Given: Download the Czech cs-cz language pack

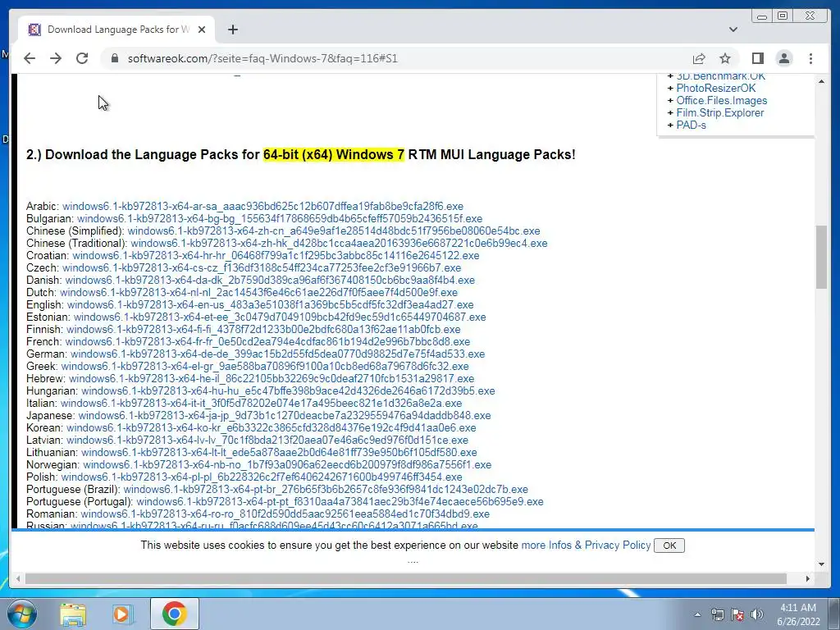Looking at the screenshot, I should tap(262, 268).
